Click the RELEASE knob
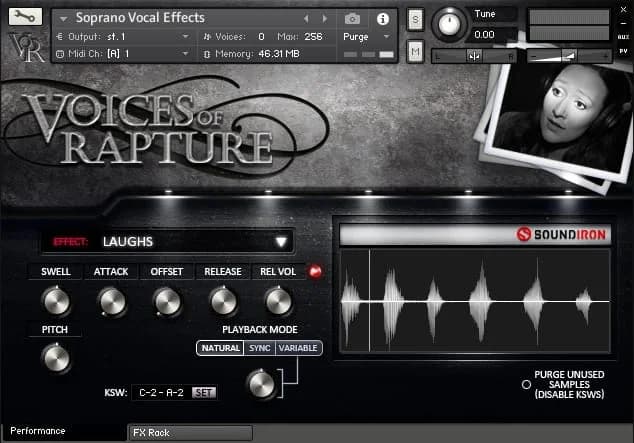 point(223,302)
